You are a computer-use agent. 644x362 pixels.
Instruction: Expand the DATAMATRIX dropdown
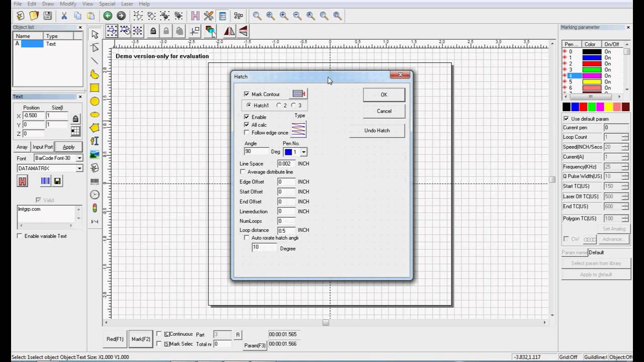[x=79, y=168]
